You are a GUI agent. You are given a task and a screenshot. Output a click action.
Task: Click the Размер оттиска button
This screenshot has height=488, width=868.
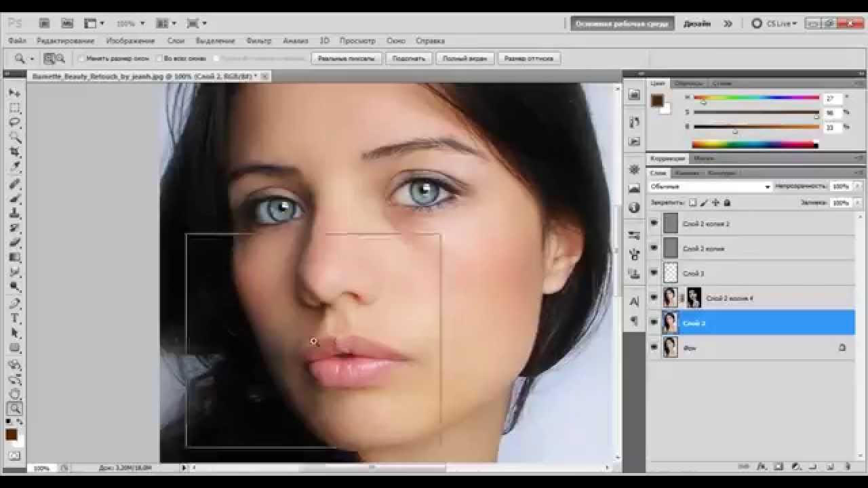tap(529, 58)
